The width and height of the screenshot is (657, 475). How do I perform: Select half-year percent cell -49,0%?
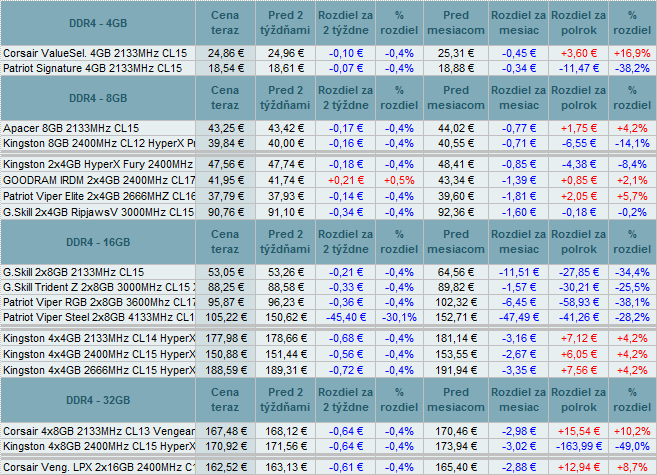point(632,446)
